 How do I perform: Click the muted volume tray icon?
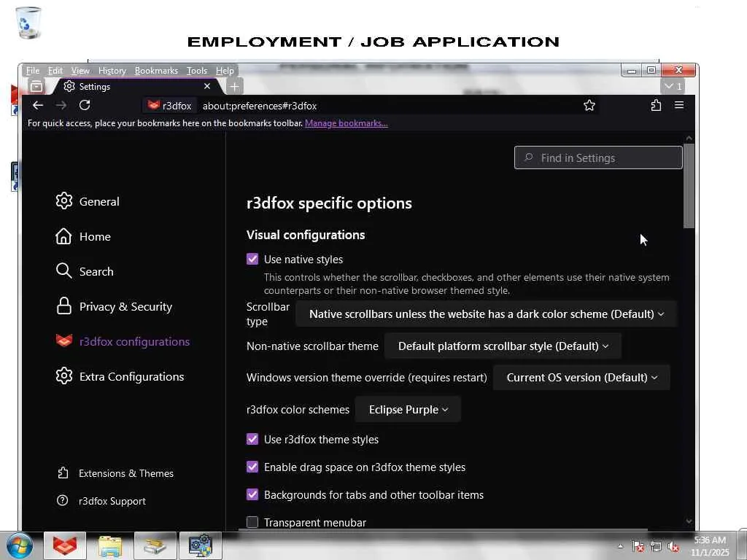point(673,546)
